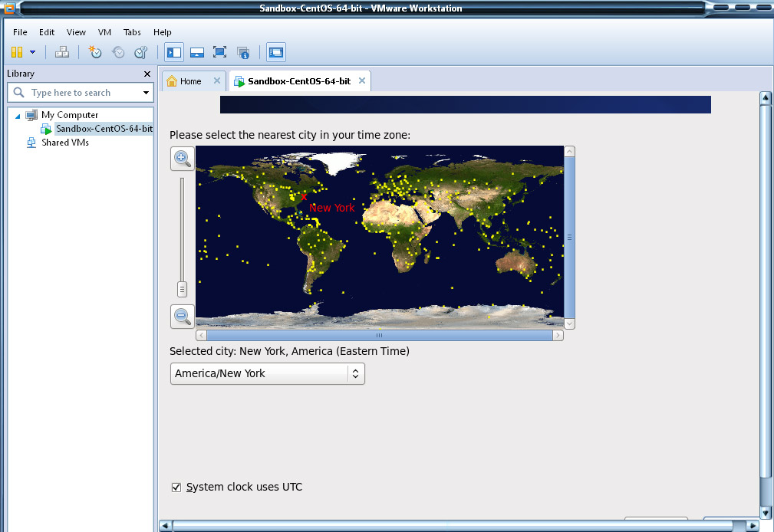Viewport: 774px width, 532px height.
Task: Click the map vertical scrollbar thumb
Action: 569,238
